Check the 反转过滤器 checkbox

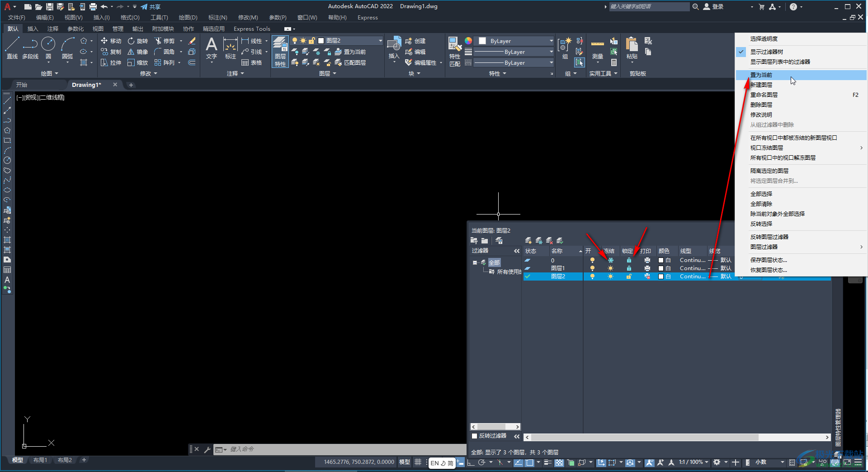474,436
